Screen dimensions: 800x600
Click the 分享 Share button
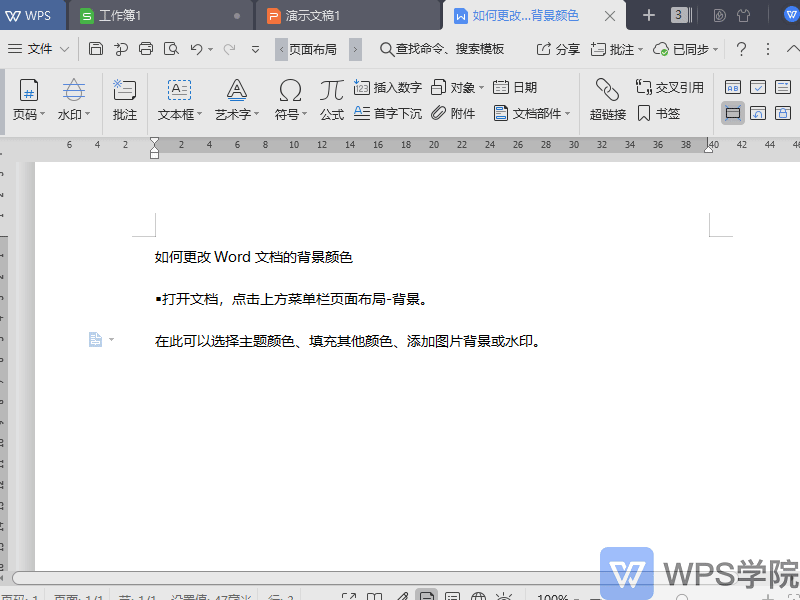pyautogui.click(x=558, y=47)
